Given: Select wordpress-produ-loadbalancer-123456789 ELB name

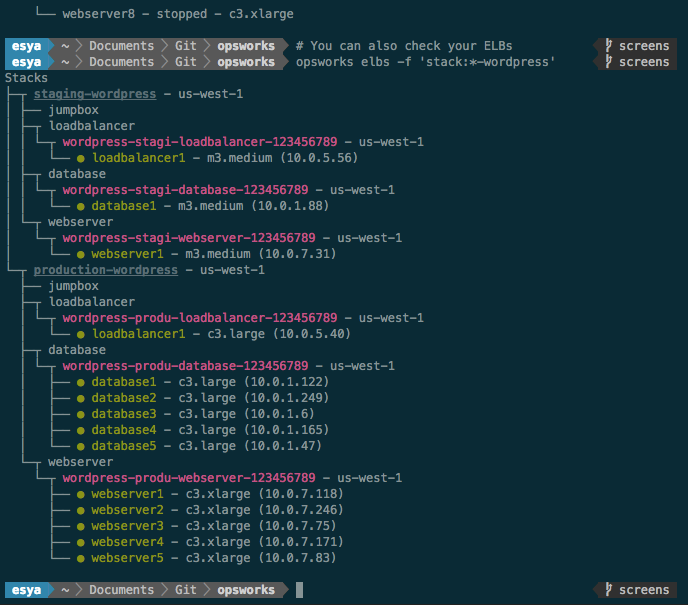Looking at the screenshot, I should click(200, 318).
